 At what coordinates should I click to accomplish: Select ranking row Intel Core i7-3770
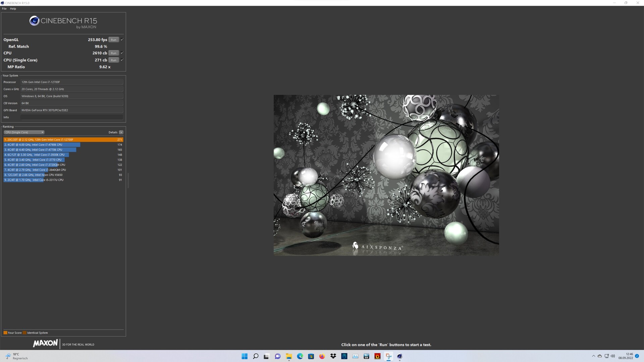(x=63, y=160)
